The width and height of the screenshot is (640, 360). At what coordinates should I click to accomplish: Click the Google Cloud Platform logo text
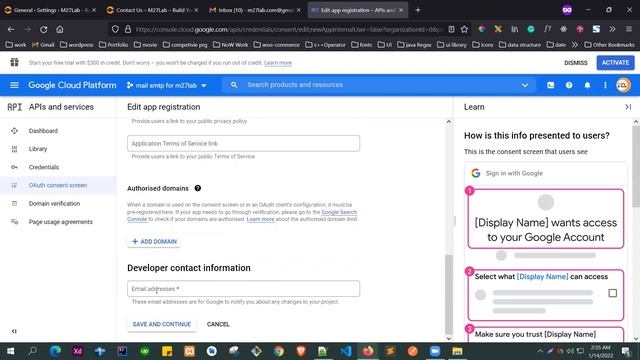(x=72, y=85)
